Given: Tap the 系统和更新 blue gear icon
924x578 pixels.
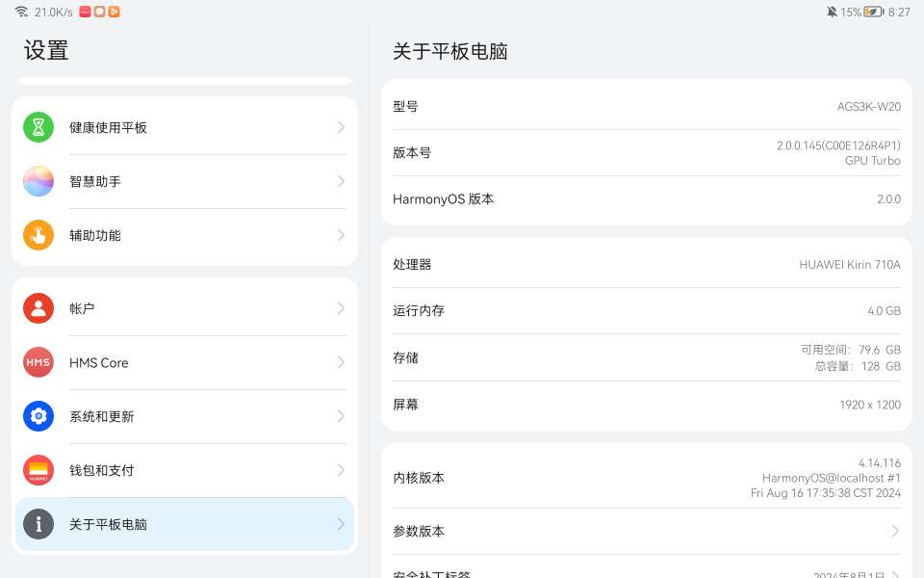Looking at the screenshot, I should 38,416.
